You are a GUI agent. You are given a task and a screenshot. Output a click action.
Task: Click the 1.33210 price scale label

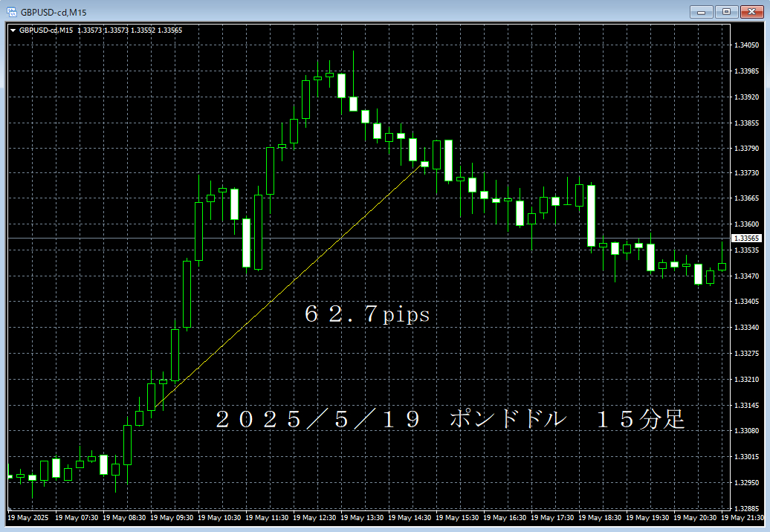745,380
